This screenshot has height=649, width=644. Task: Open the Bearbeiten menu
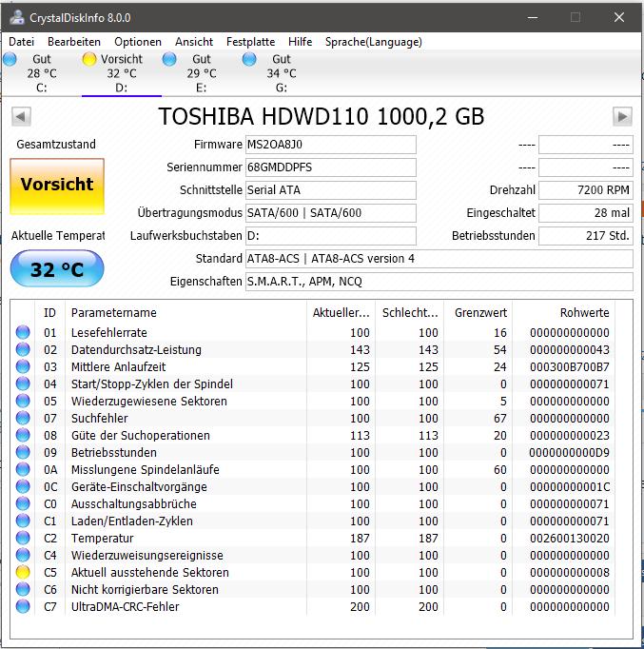coord(73,42)
